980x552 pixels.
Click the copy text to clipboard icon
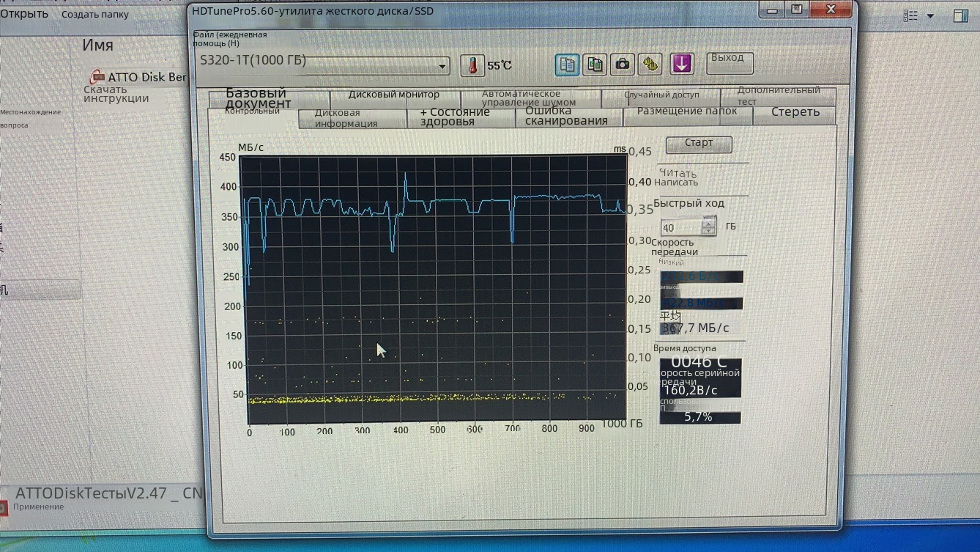pos(567,65)
